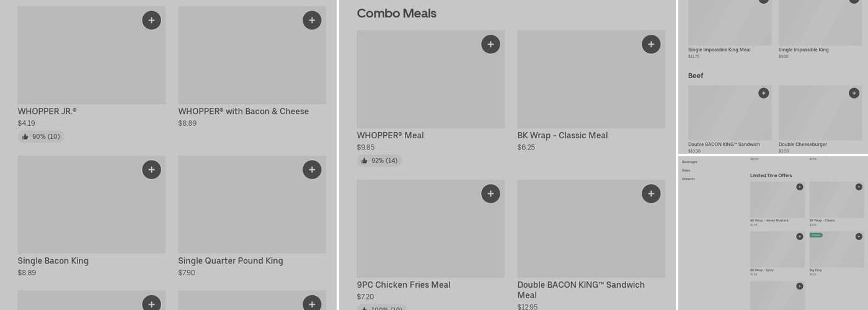Add 9PC Chicken Fries Meal to order
868x310 pixels.
[490, 194]
